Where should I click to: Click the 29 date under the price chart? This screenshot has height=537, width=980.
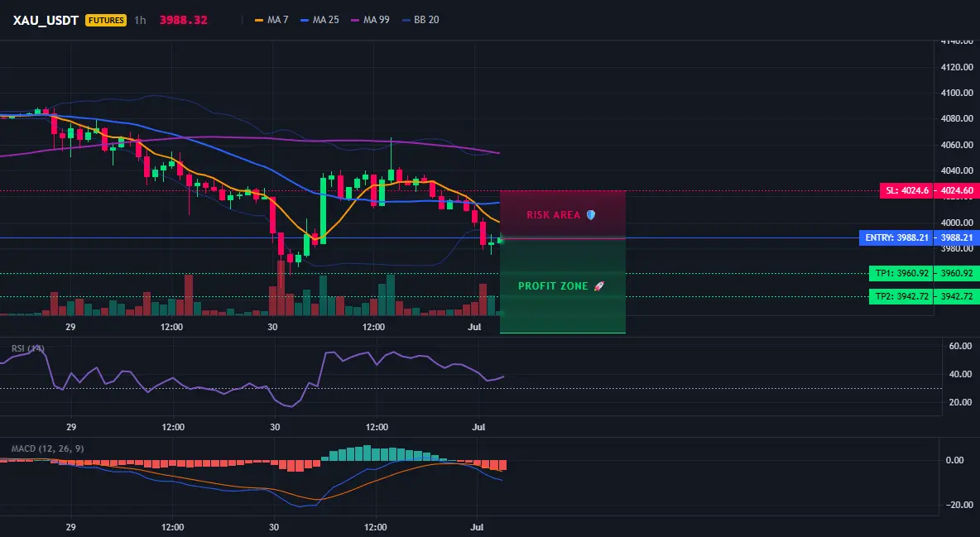point(70,327)
